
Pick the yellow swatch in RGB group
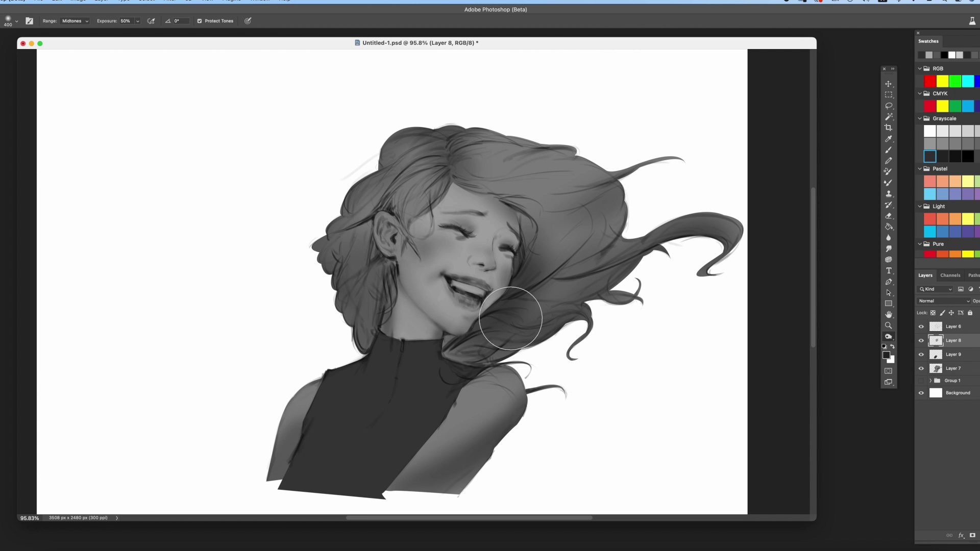pyautogui.click(x=942, y=81)
